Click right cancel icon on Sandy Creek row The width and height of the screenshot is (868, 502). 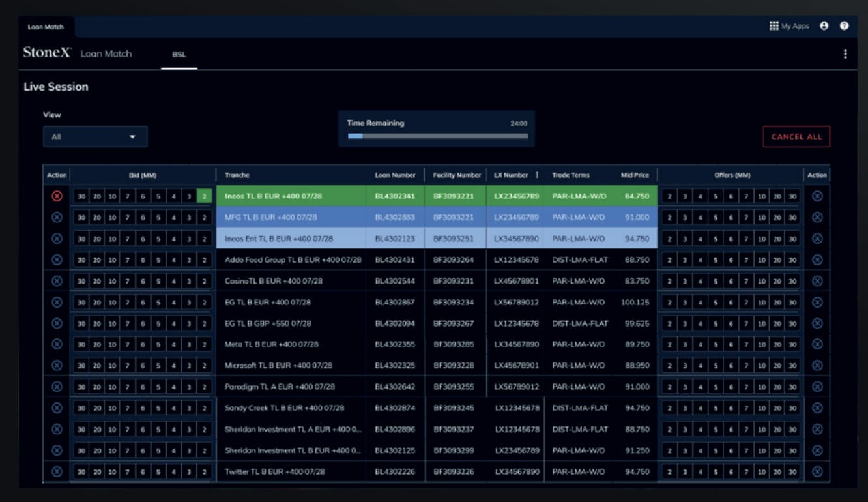817,408
